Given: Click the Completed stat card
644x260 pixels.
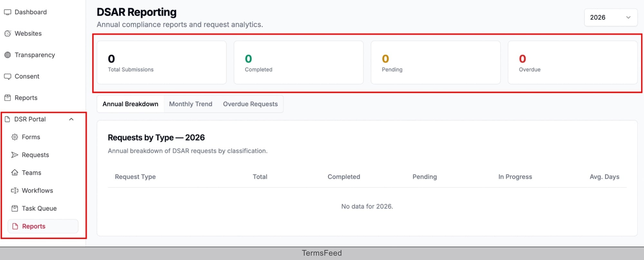Looking at the screenshot, I should (299, 63).
